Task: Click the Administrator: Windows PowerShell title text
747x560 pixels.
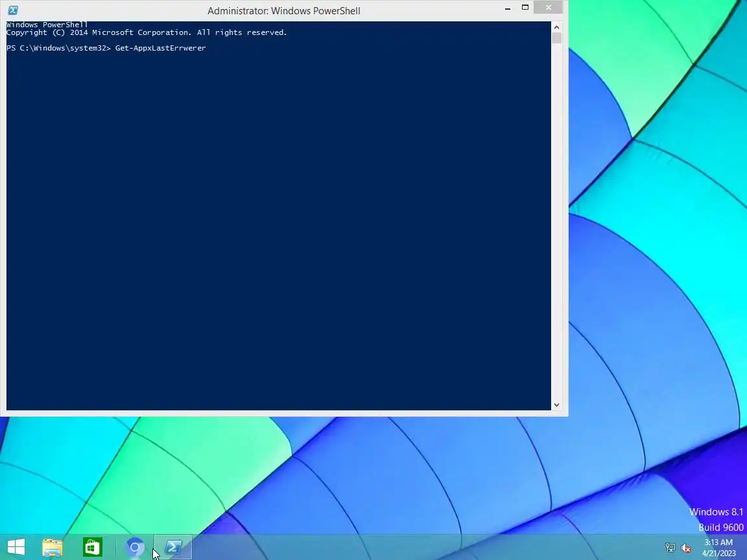Action: coord(284,10)
